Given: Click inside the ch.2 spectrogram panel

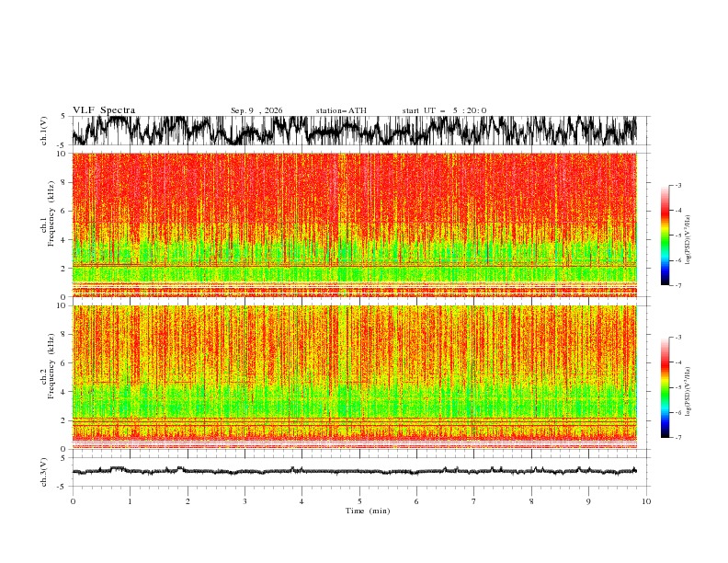Looking at the screenshot, I should pos(355,377).
